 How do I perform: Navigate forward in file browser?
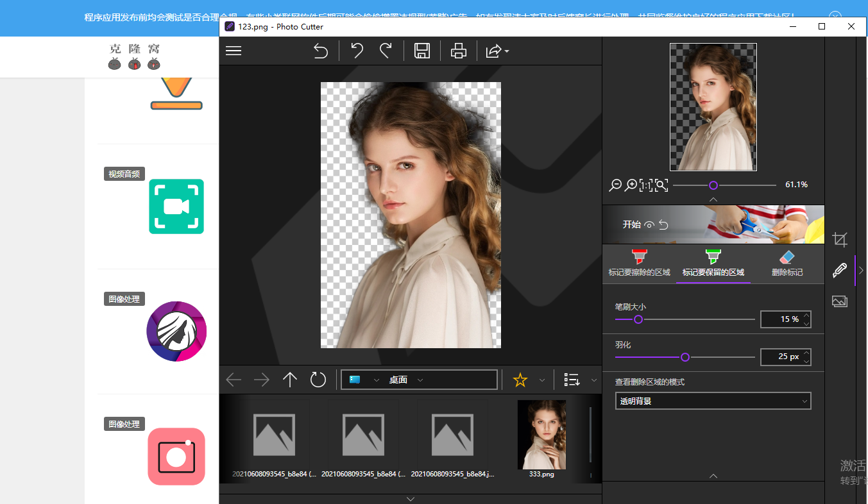[x=262, y=380]
